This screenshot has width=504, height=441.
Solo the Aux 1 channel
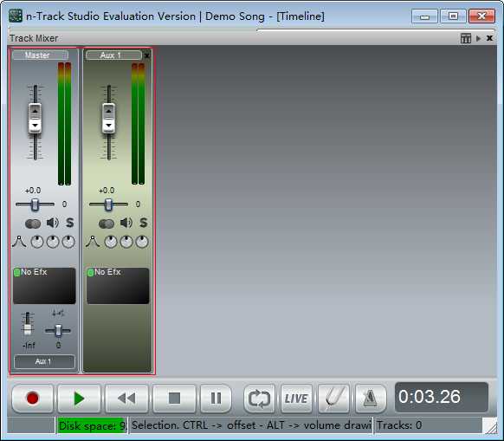144,223
